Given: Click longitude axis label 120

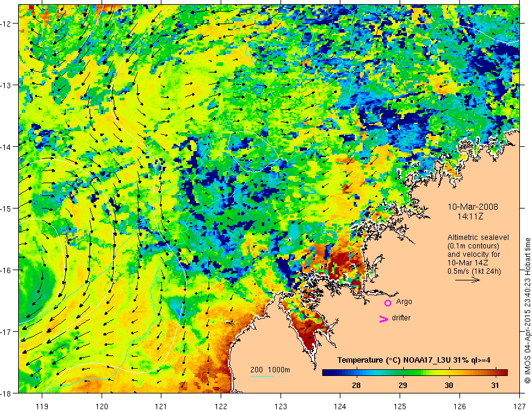Looking at the screenshot, I should click(102, 406).
